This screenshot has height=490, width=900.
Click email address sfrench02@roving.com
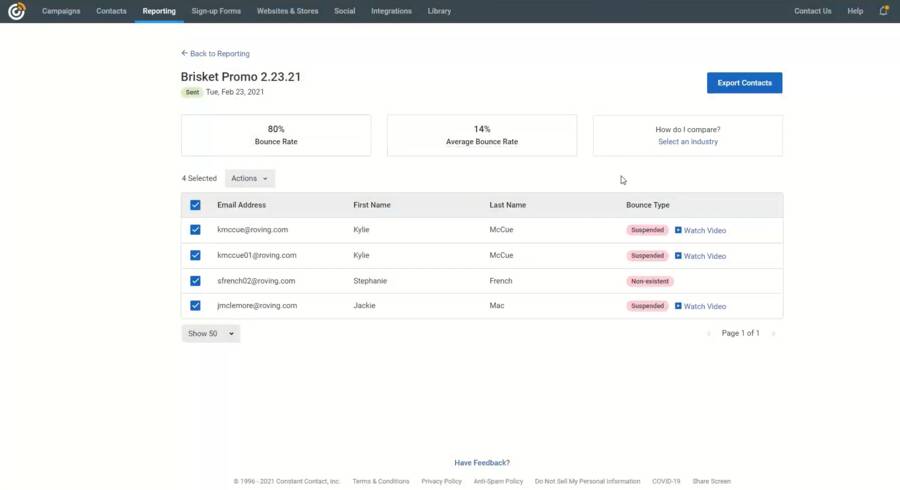tap(256, 281)
